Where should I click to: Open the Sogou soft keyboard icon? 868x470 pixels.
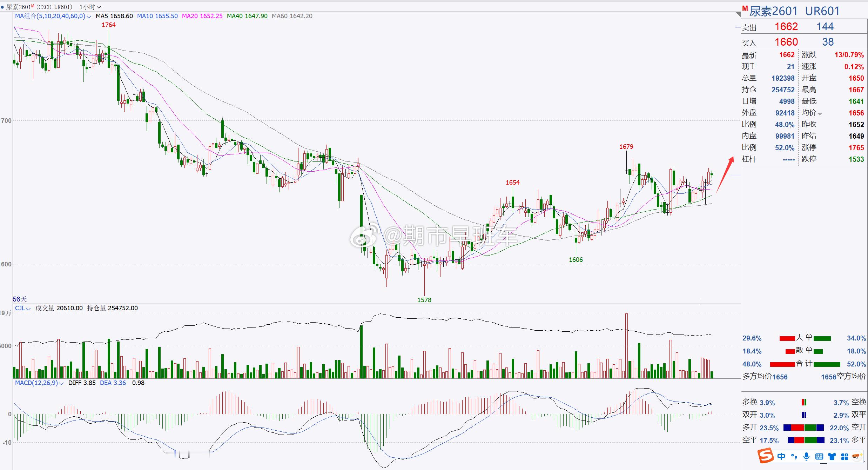point(819,456)
